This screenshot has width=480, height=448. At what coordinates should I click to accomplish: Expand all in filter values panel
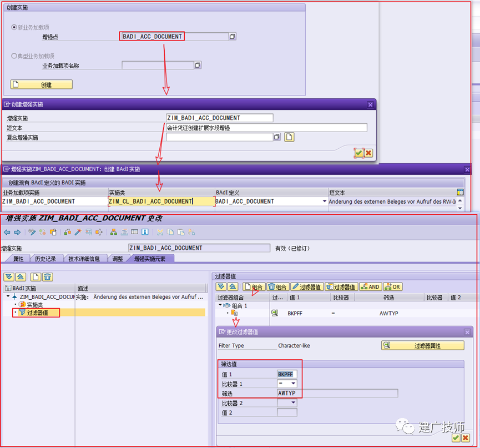click(x=221, y=286)
